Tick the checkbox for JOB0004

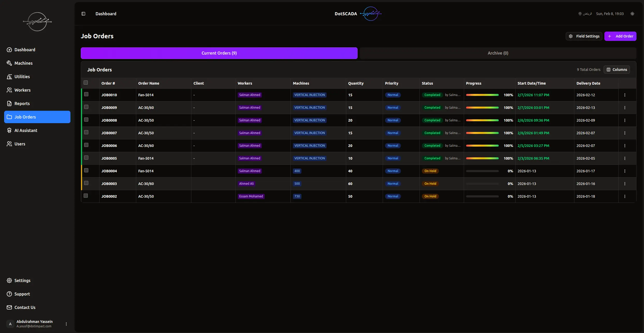coord(86,170)
